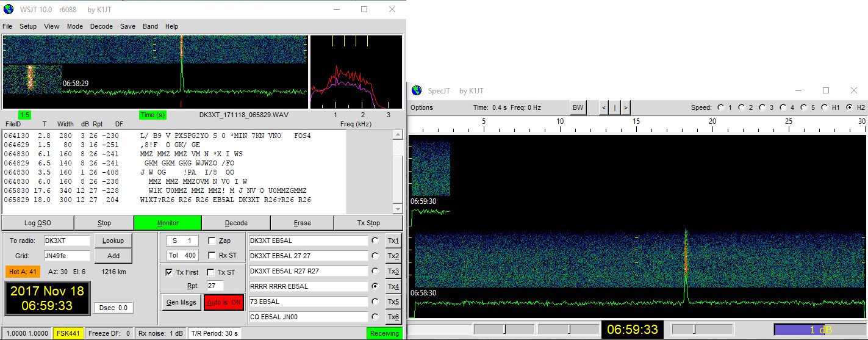The height and width of the screenshot is (340, 868).
Task: Select Speed 5 radio button in SpecJT
Action: (804, 107)
